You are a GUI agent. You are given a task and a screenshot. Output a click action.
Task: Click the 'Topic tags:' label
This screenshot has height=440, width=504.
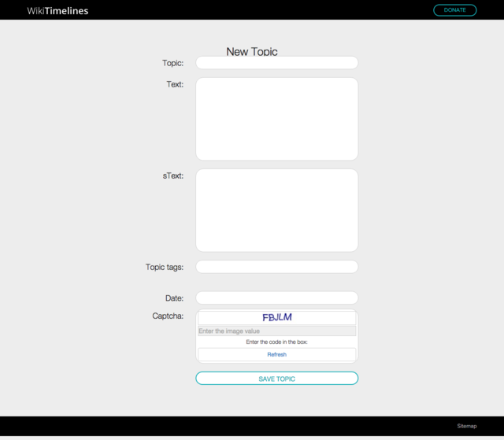[x=165, y=267]
